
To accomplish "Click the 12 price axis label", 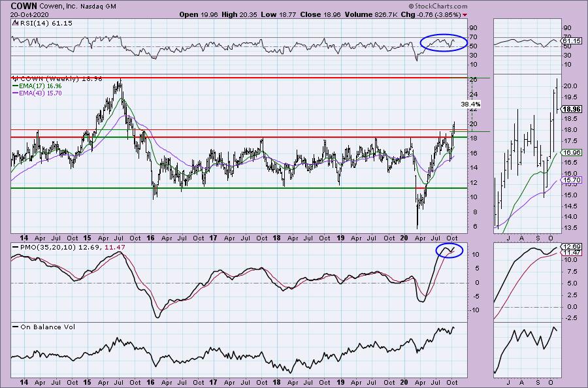I will pyautogui.click(x=473, y=182).
